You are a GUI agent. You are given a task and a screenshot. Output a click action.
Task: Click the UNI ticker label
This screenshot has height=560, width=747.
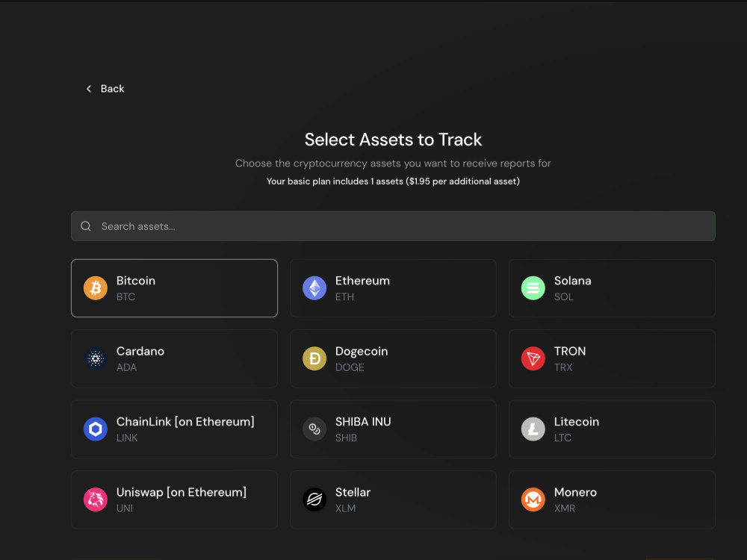pos(124,508)
